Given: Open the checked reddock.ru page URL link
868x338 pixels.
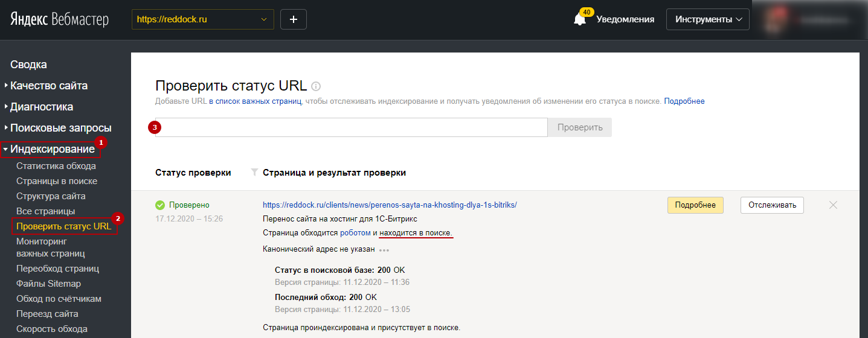Looking at the screenshot, I should pos(390,205).
